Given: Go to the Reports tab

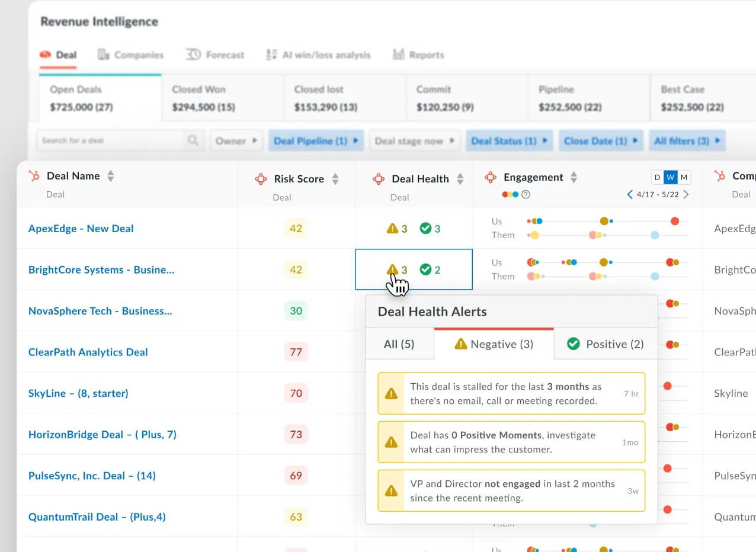Looking at the screenshot, I should point(418,55).
